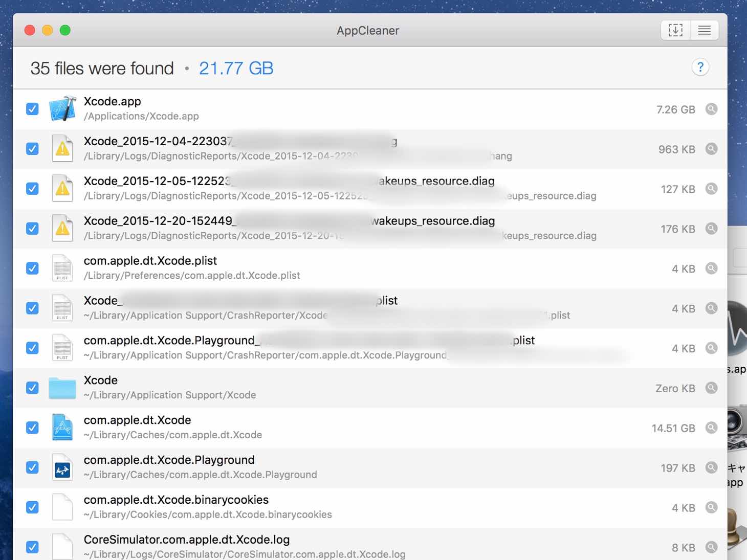Toggle checkbox for CoreSimulator.com.apple.dt.Xcode.log
747x560 pixels.
click(32, 547)
